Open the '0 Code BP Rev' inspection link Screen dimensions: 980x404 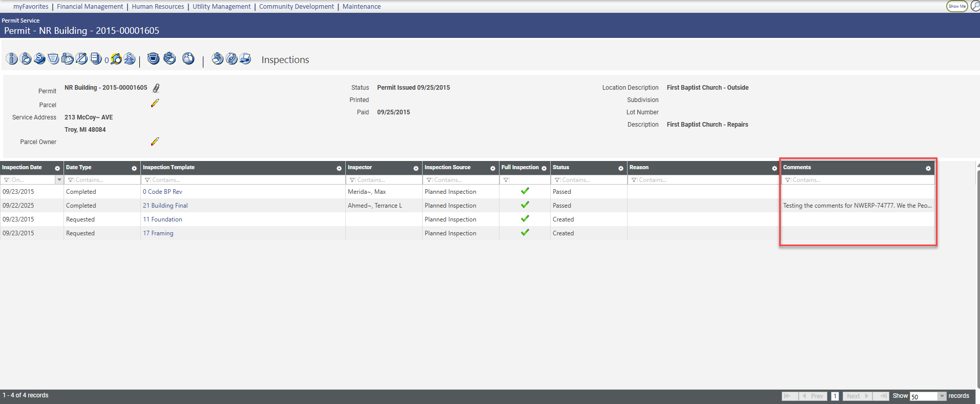[x=162, y=192]
